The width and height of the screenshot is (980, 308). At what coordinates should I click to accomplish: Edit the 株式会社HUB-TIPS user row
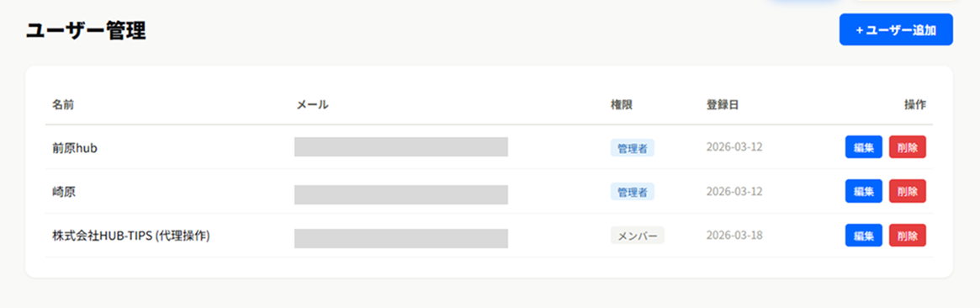pyautogui.click(x=864, y=236)
